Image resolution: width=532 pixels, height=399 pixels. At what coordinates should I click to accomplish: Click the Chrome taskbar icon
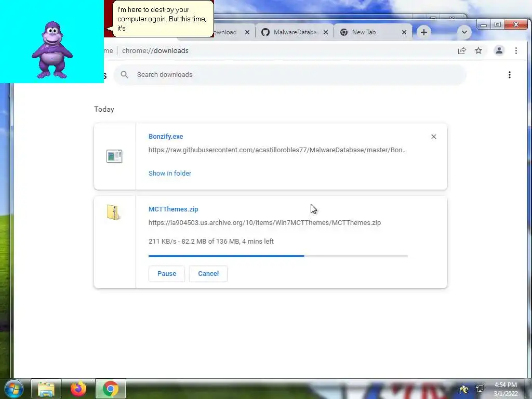(111, 389)
